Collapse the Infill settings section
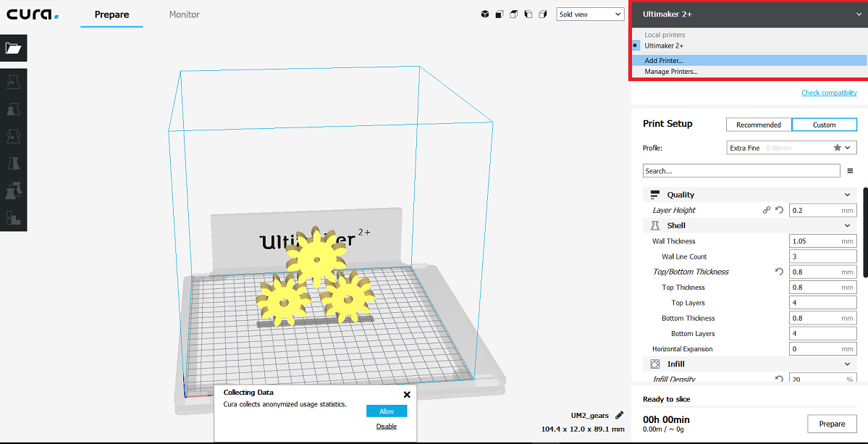 pyautogui.click(x=750, y=364)
